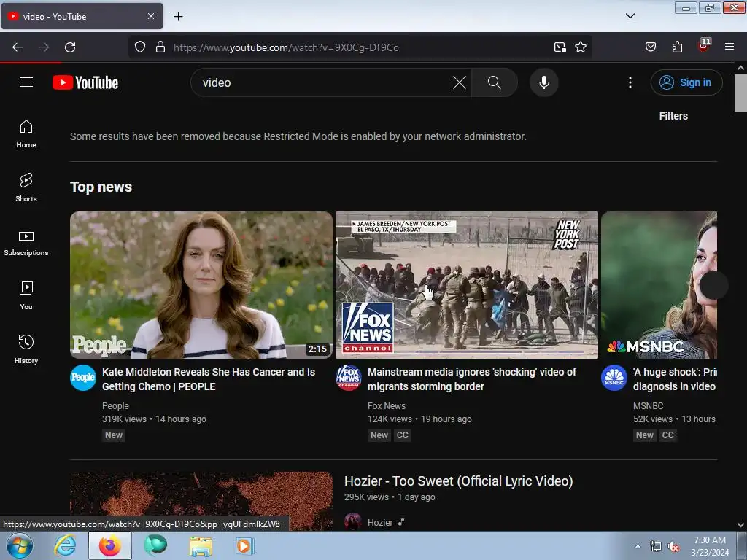Open the Windows Start button
The width and height of the screenshot is (747, 560).
tap(20, 545)
